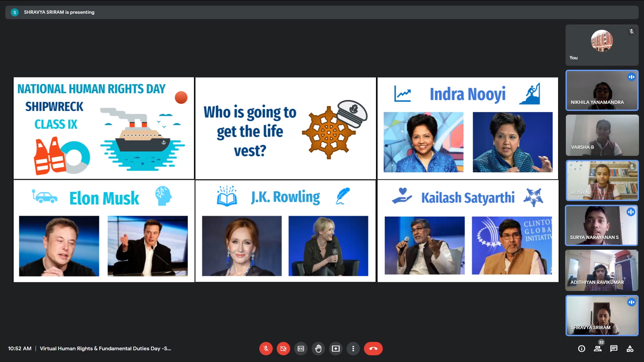Click the presenter avatar 'S' in banner
This screenshot has height=362, width=644.
[14, 12]
